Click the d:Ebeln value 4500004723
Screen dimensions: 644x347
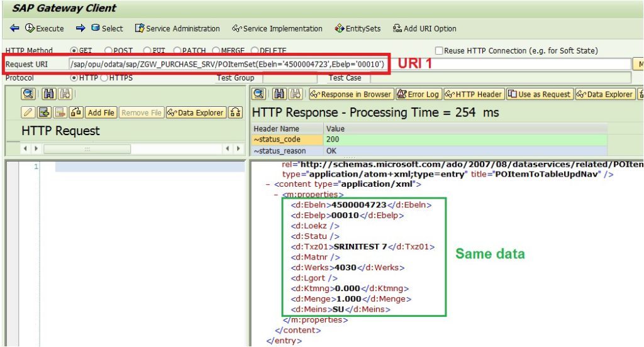tap(359, 204)
